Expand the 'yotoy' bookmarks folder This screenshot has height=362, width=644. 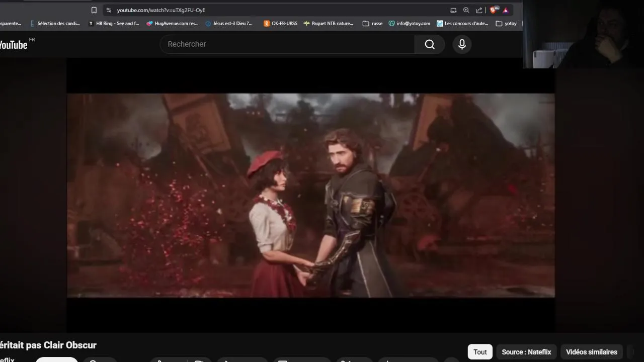pyautogui.click(x=506, y=23)
